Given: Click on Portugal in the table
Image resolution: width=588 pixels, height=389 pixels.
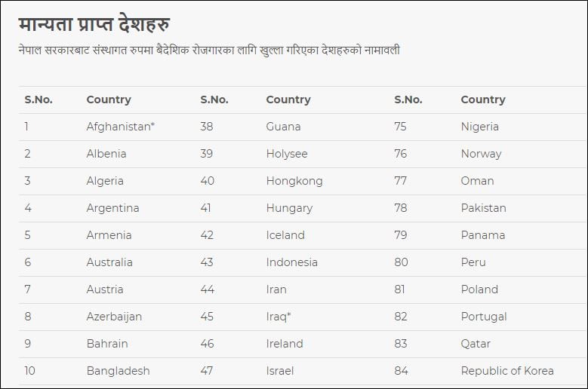Looking at the screenshot, I should pos(484,317).
